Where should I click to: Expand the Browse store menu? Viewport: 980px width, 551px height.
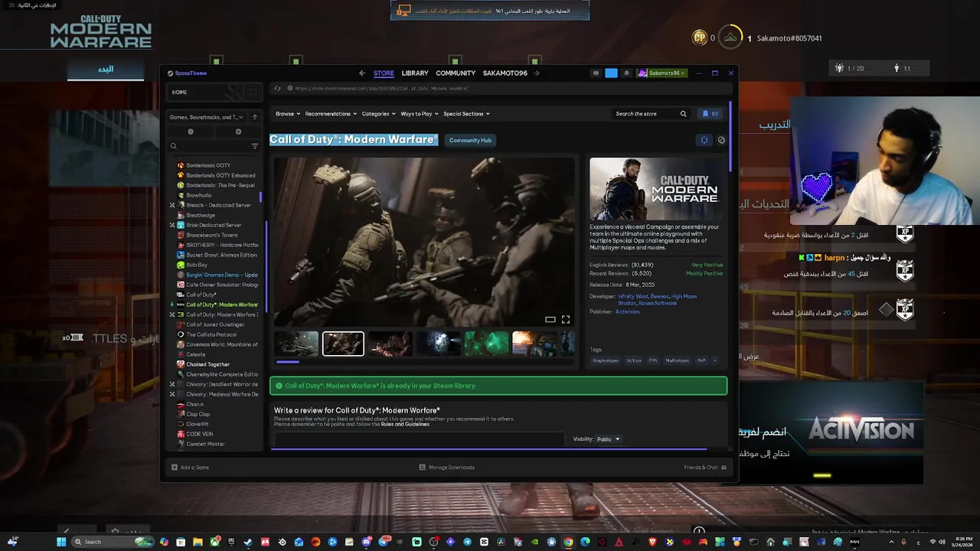[288, 114]
